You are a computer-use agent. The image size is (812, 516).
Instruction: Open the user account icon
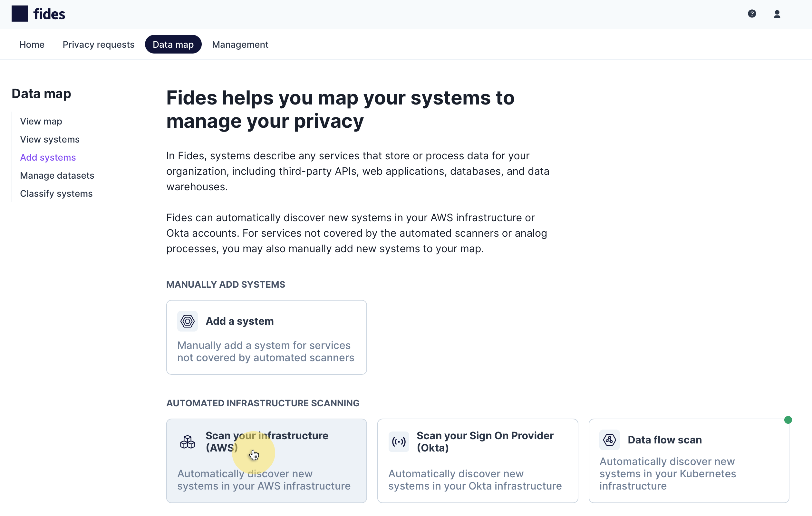point(777,14)
